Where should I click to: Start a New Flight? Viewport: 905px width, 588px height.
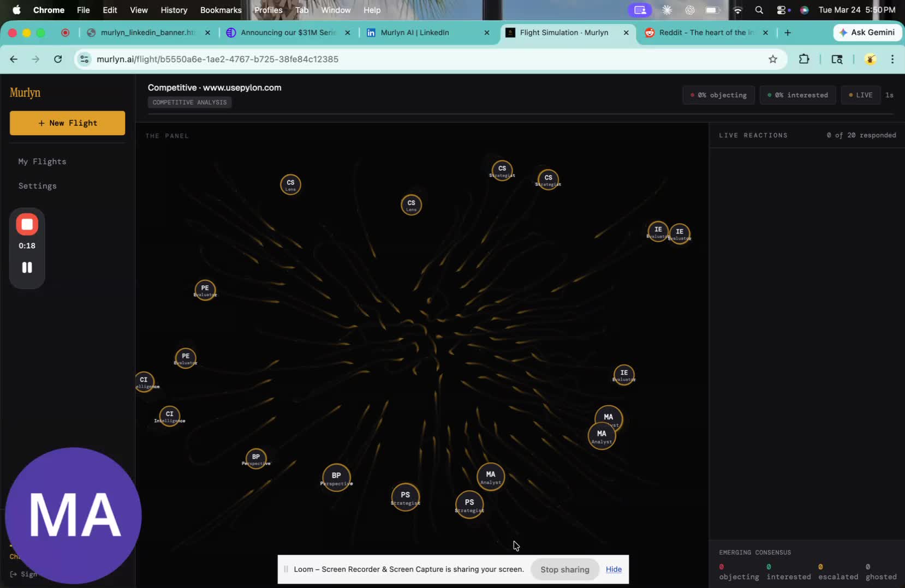(67, 123)
